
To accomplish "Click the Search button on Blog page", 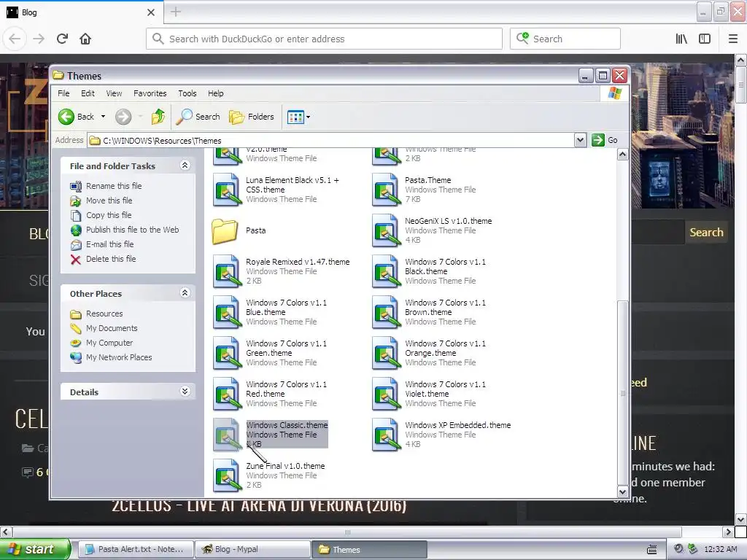I will [x=706, y=233].
